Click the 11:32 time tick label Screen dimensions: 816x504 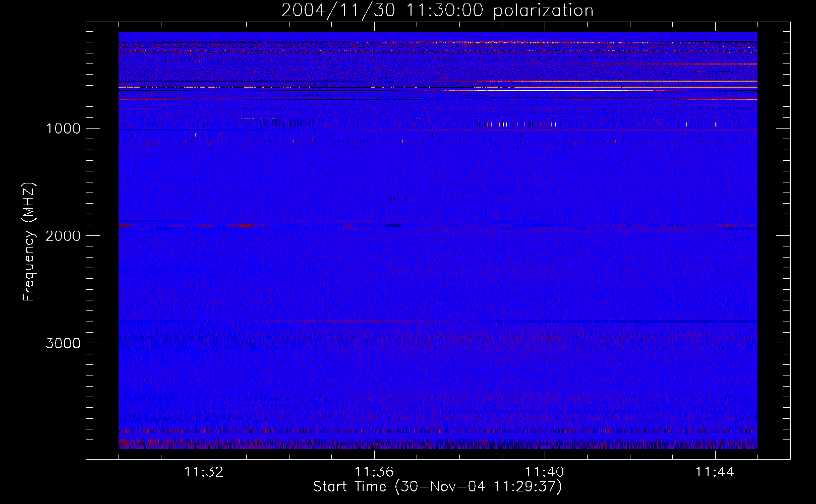(204, 472)
